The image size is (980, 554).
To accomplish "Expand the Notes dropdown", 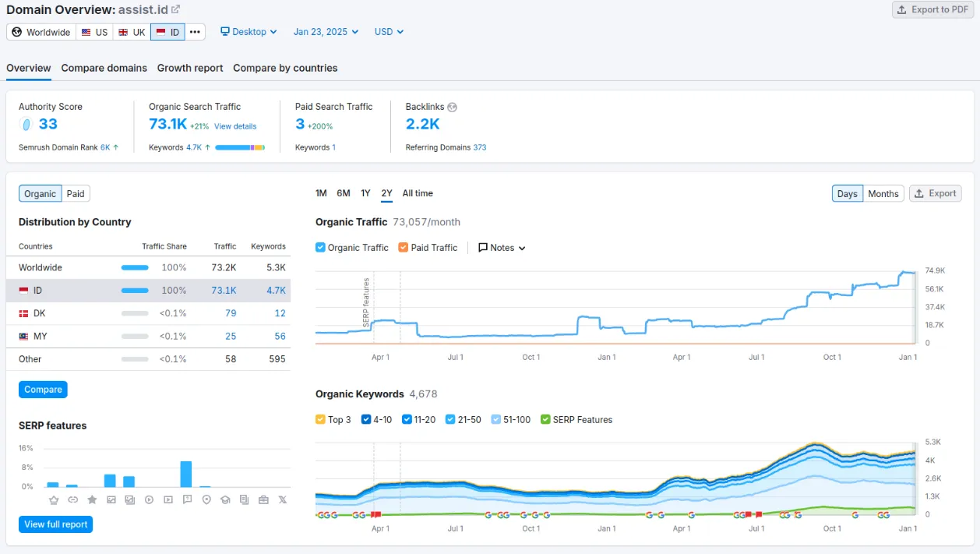I will tap(502, 248).
